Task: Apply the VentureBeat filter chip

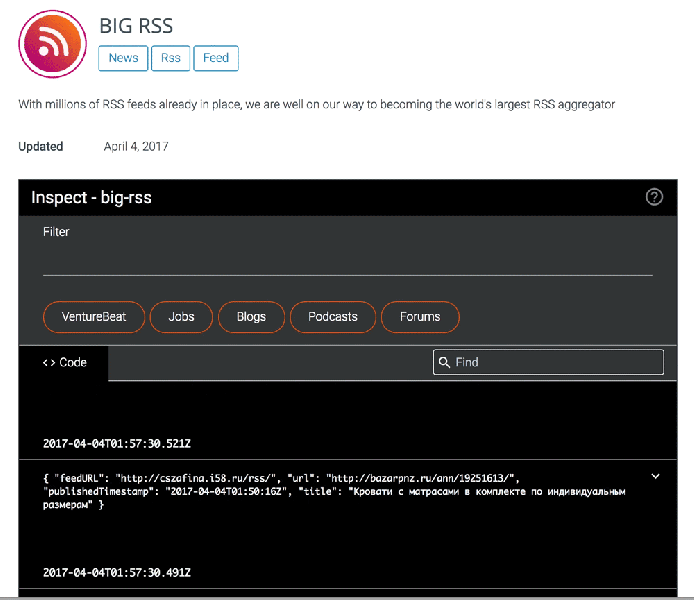Action: pyautogui.click(x=94, y=317)
